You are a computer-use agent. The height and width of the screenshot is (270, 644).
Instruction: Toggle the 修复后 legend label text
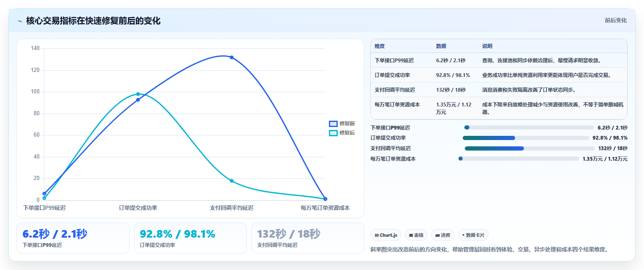(x=347, y=133)
